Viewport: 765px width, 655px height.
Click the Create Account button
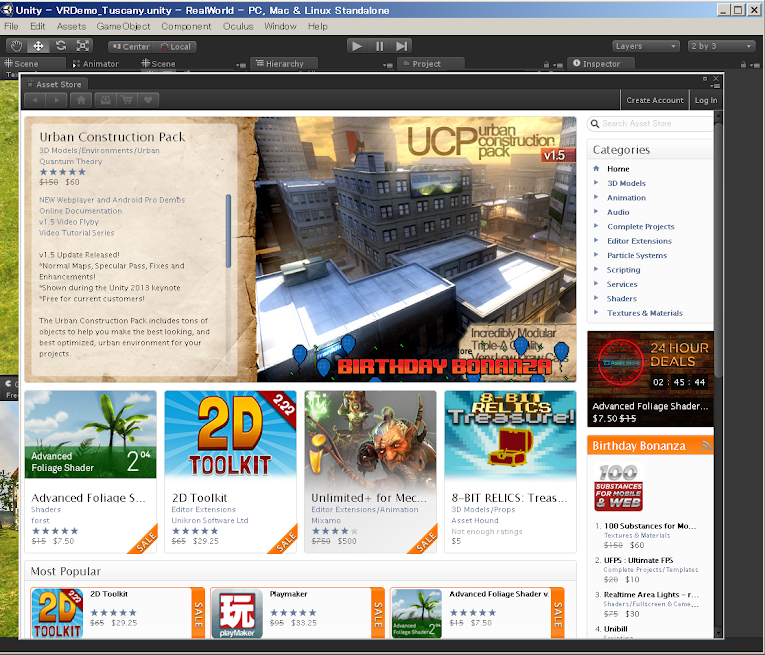[655, 100]
